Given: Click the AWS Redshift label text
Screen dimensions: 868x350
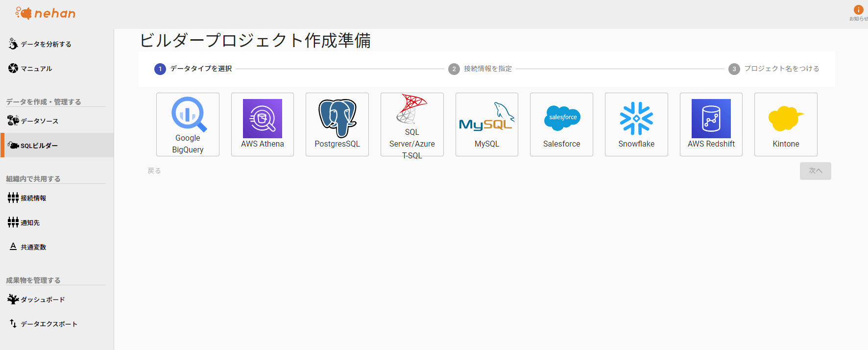Looking at the screenshot, I should [711, 144].
